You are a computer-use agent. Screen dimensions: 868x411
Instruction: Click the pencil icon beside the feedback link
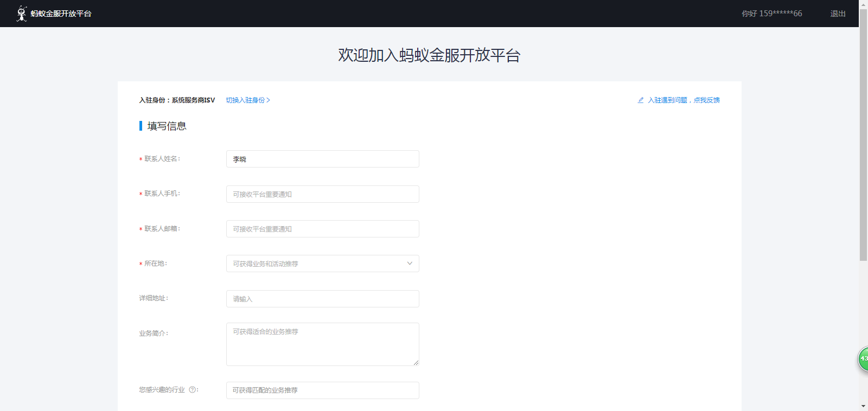[641, 100]
